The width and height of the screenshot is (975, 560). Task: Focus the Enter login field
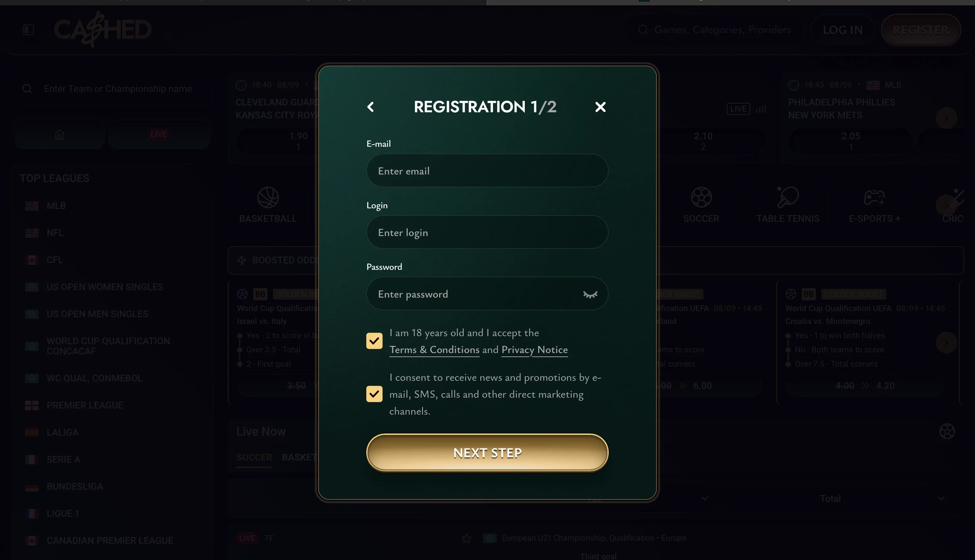pos(487,232)
